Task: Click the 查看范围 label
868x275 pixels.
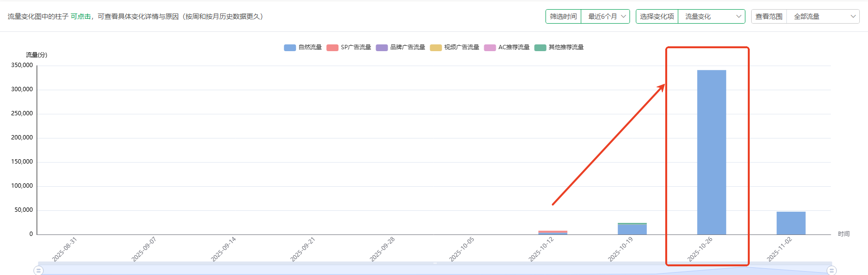Action: click(x=769, y=16)
